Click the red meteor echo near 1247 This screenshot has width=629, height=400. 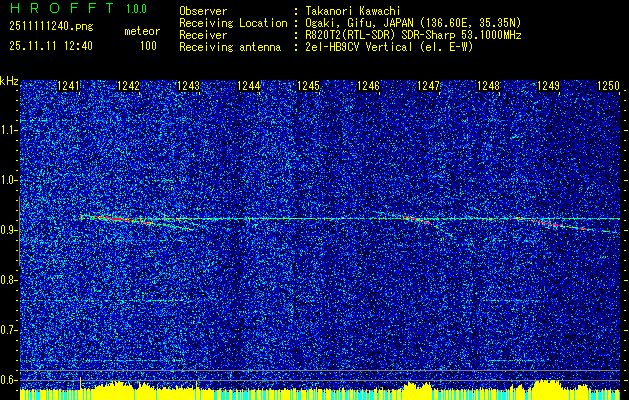pos(418,220)
